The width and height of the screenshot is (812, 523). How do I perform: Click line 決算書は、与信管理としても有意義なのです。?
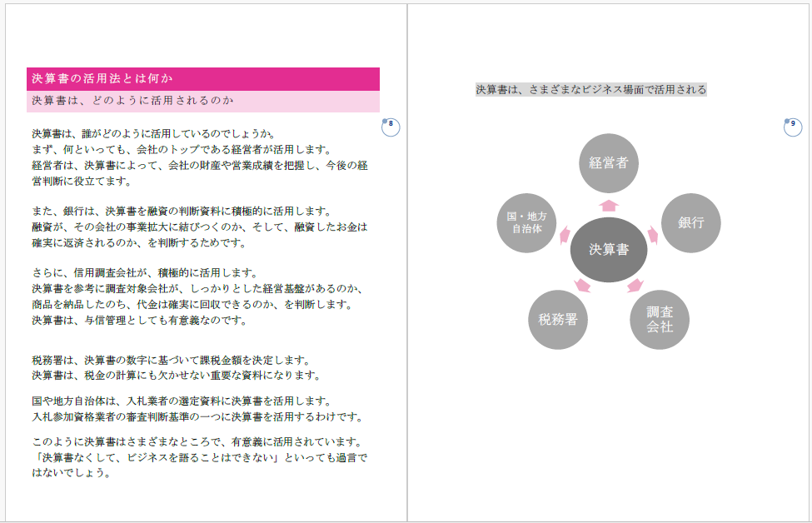(x=139, y=321)
